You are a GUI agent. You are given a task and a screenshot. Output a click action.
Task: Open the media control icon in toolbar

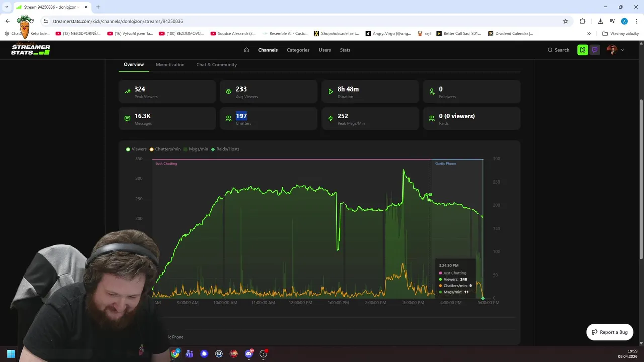pyautogui.click(x=612, y=21)
